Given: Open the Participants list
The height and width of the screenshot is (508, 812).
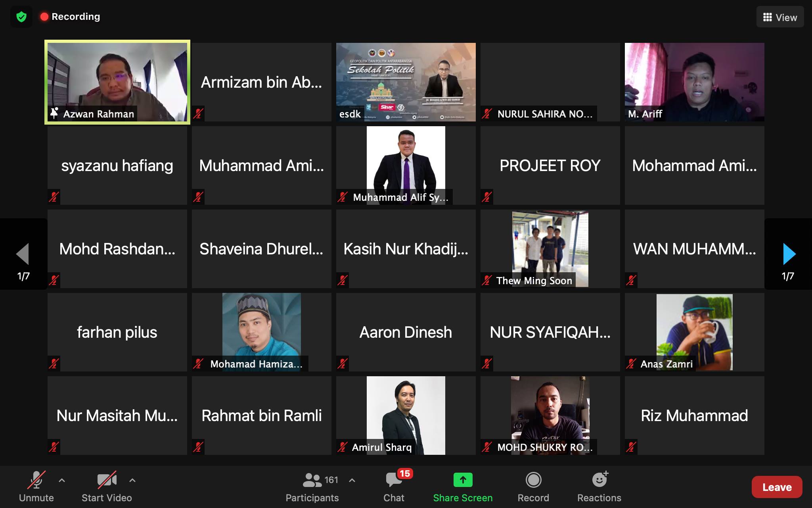Looking at the screenshot, I should tap(312, 487).
